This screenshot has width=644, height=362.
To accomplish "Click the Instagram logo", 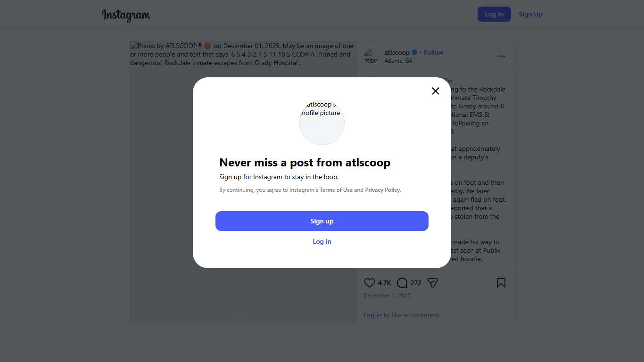I will [x=126, y=15].
